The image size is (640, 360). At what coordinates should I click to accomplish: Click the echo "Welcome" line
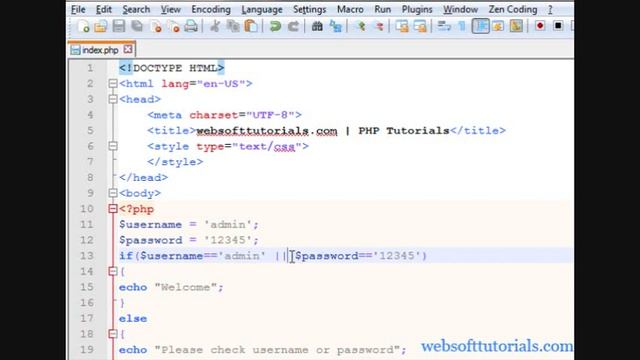(x=171, y=287)
